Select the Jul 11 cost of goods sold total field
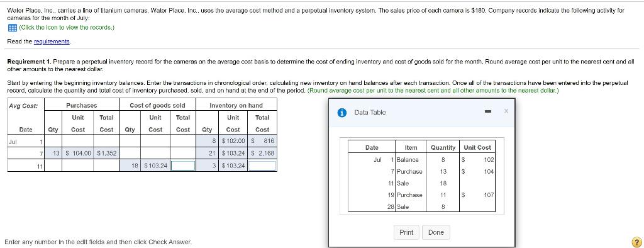The width and height of the screenshot is (644, 248). click(x=183, y=166)
